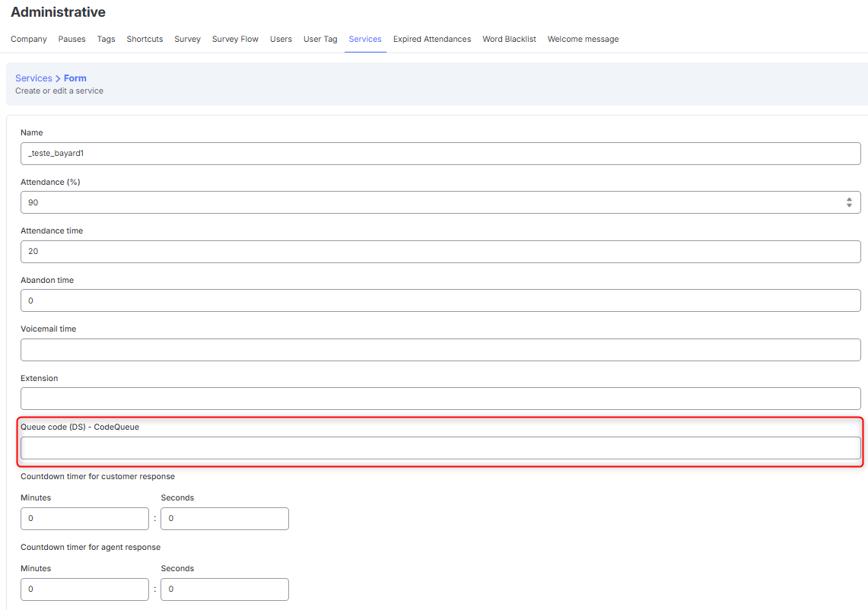Click the Administrative page heading
The image size is (868, 610).
click(58, 12)
